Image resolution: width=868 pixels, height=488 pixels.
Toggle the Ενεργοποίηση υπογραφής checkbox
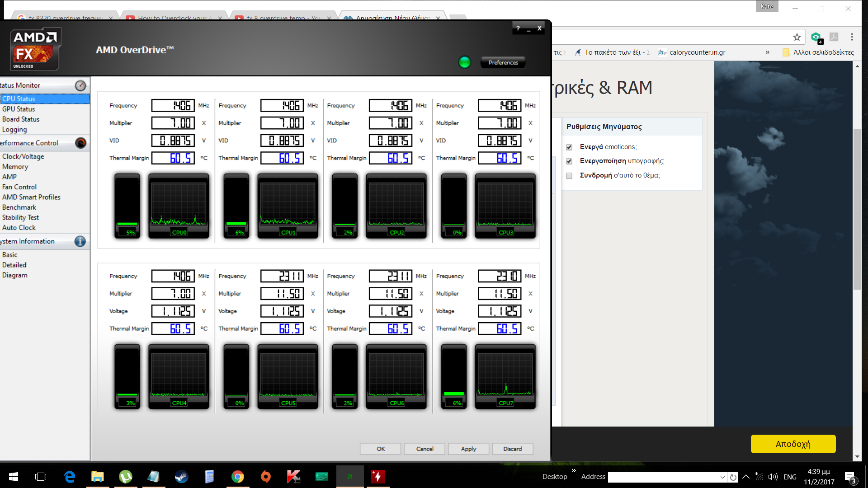pos(569,161)
